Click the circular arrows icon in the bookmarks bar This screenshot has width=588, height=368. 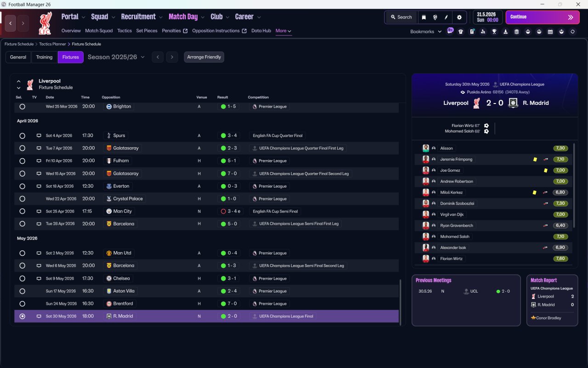pyautogui.click(x=572, y=32)
